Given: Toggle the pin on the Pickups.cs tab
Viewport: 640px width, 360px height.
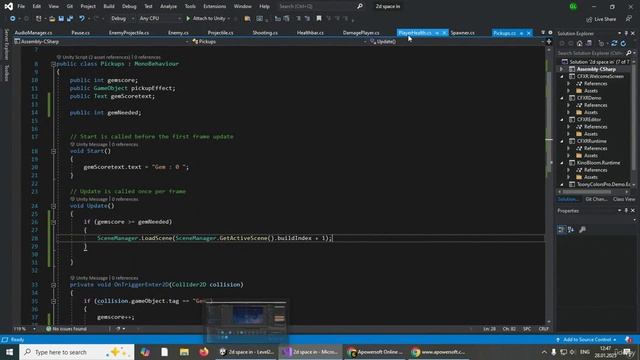Looking at the screenshot, I should tap(521, 33).
